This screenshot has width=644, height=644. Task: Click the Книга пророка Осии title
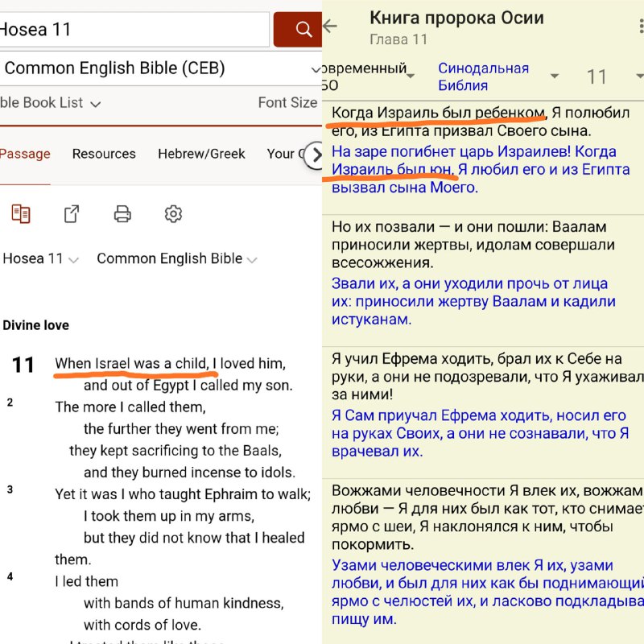tap(456, 18)
